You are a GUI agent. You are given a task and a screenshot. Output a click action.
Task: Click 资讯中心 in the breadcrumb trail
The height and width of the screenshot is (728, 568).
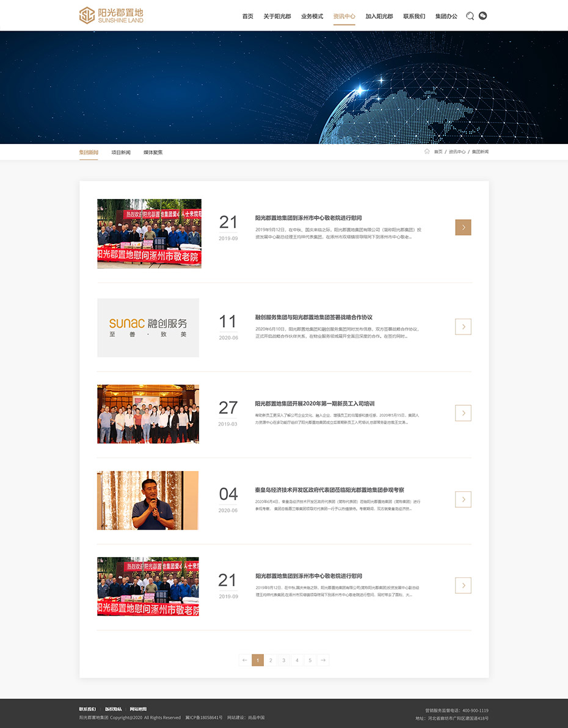click(x=457, y=151)
